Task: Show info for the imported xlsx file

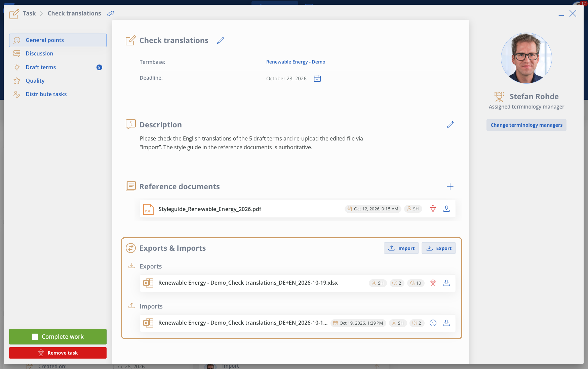Action: pos(433,323)
